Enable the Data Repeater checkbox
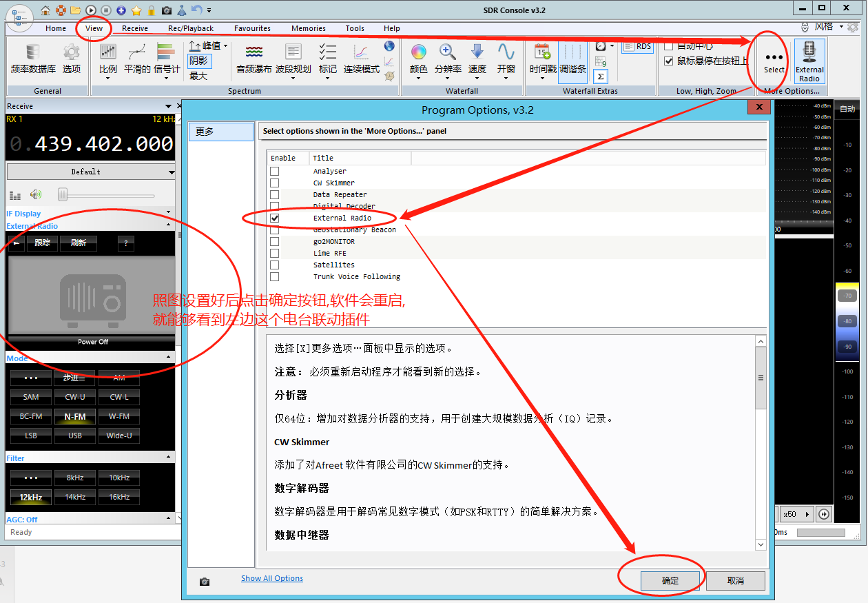The height and width of the screenshot is (603, 868). coord(275,194)
